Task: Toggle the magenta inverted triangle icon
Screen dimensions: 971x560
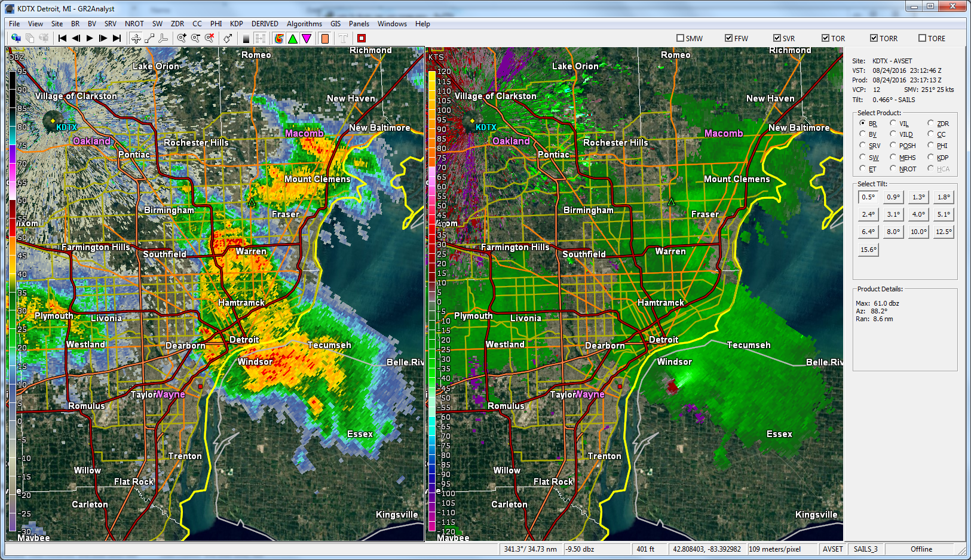Action: 307,38
